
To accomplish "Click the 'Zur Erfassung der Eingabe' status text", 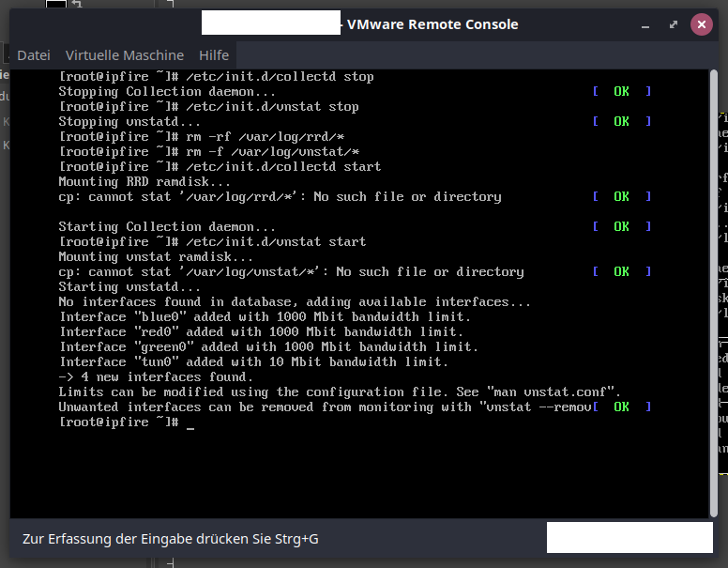I will click(x=171, y=539).
